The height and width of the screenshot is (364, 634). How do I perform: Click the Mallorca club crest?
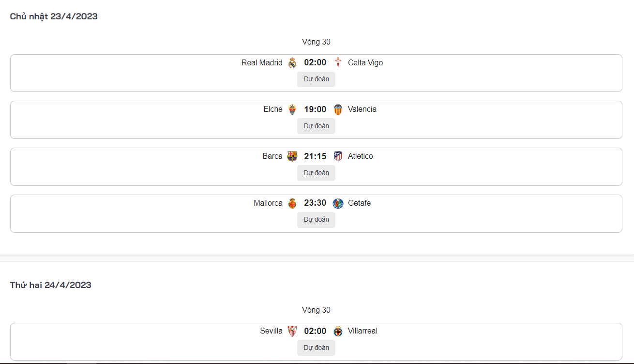pos(292,203)
